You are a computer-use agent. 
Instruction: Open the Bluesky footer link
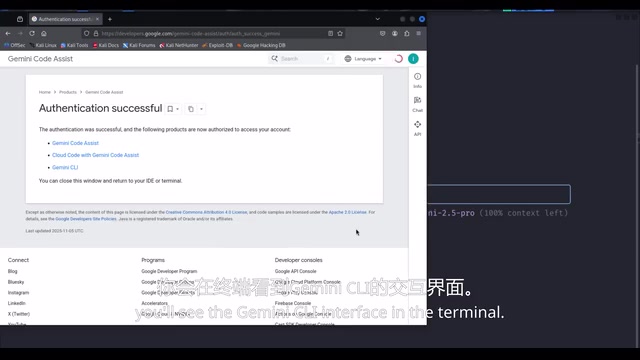[16, 282]
